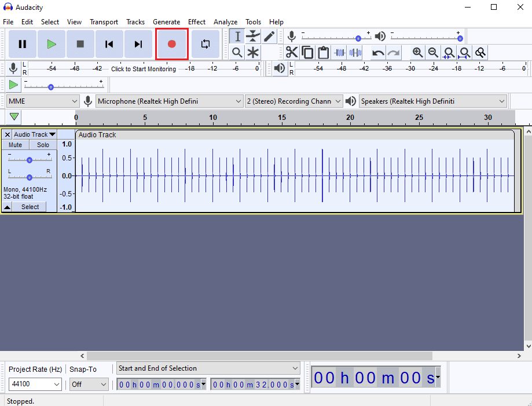Click Silence audio selection icon
532x406 pixels.
(x=355, y=53)
